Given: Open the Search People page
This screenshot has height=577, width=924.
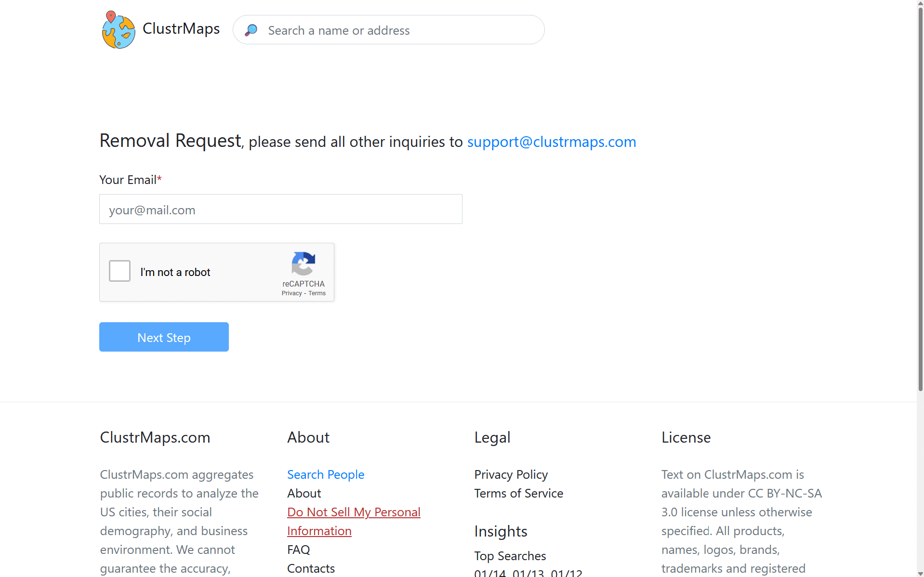Looking at the screenshot, I should [x=326, y=474].
